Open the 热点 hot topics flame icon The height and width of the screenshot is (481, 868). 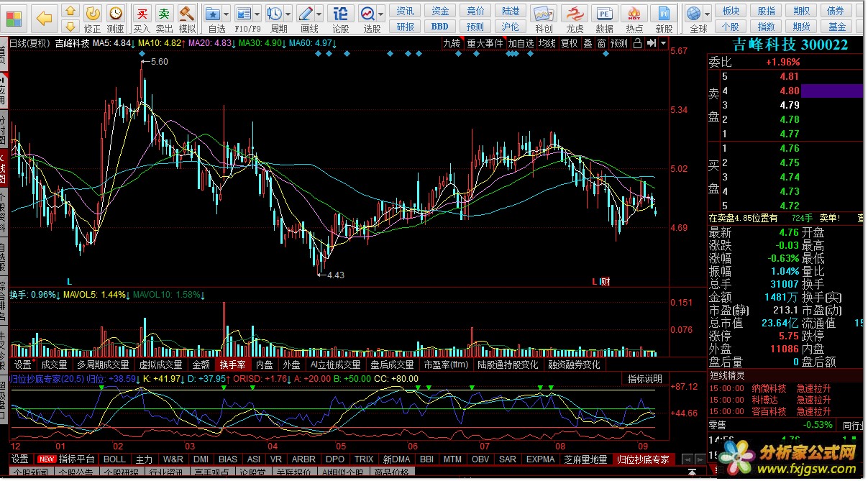coord(634,19)
